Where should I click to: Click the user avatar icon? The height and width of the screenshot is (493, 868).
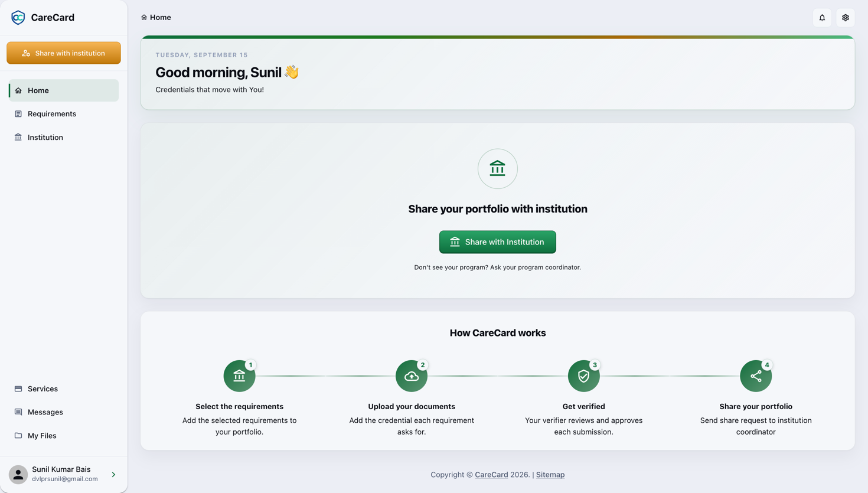(x=18, y=475)
